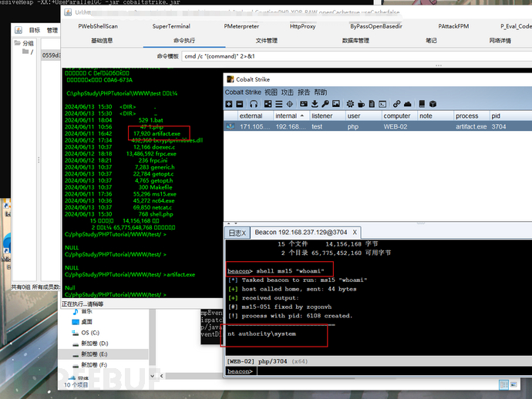532x399 pixels.
Task: Open manage web server cloud icon
Action: pyautogui.click(x=407, y=104)
